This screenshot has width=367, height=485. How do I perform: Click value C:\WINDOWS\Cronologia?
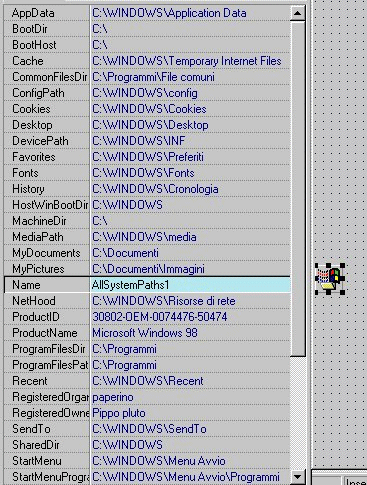(155, 189)
